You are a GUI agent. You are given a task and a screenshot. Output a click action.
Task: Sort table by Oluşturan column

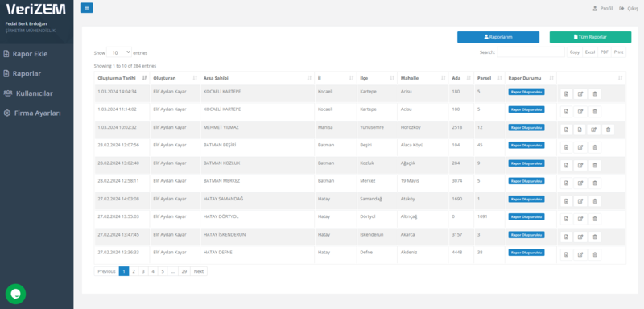pyautogui.click(x=175, y=78)
